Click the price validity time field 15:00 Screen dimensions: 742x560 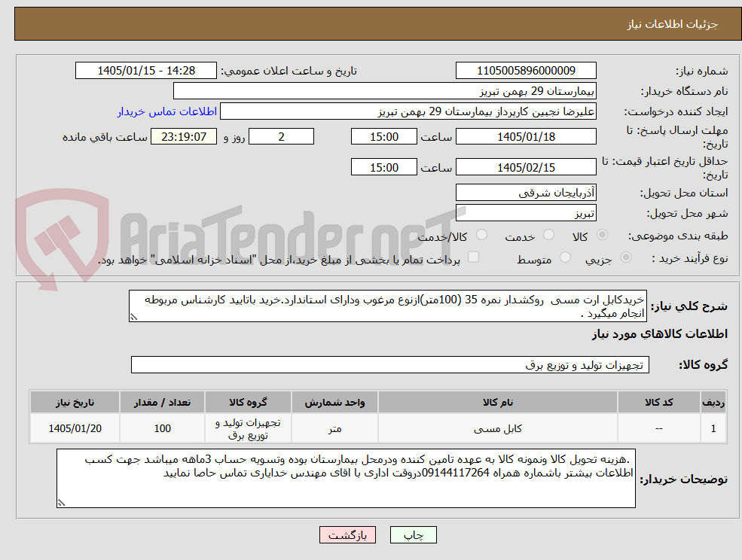tap(383, 167)
